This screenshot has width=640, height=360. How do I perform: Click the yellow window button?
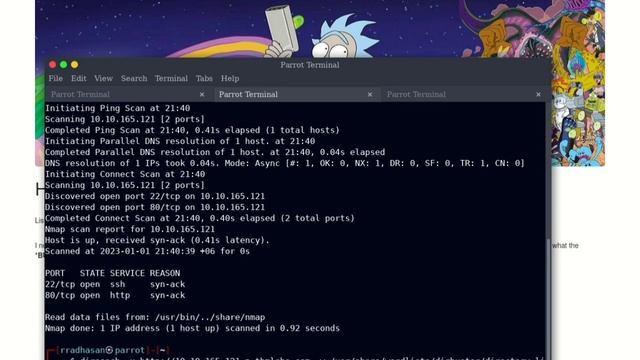[x=75, y=64]
